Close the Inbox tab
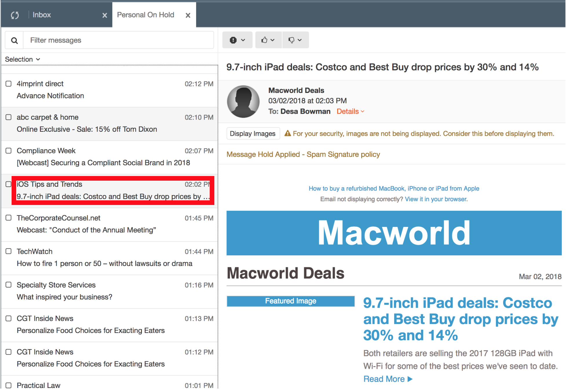 pyautogui.click(x=105, y=15)
